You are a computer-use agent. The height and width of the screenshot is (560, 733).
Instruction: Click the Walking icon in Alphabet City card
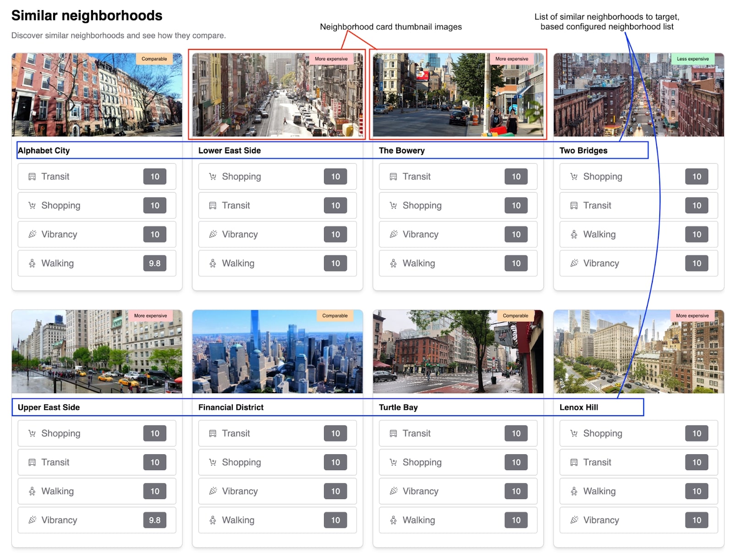coord(32,263)
